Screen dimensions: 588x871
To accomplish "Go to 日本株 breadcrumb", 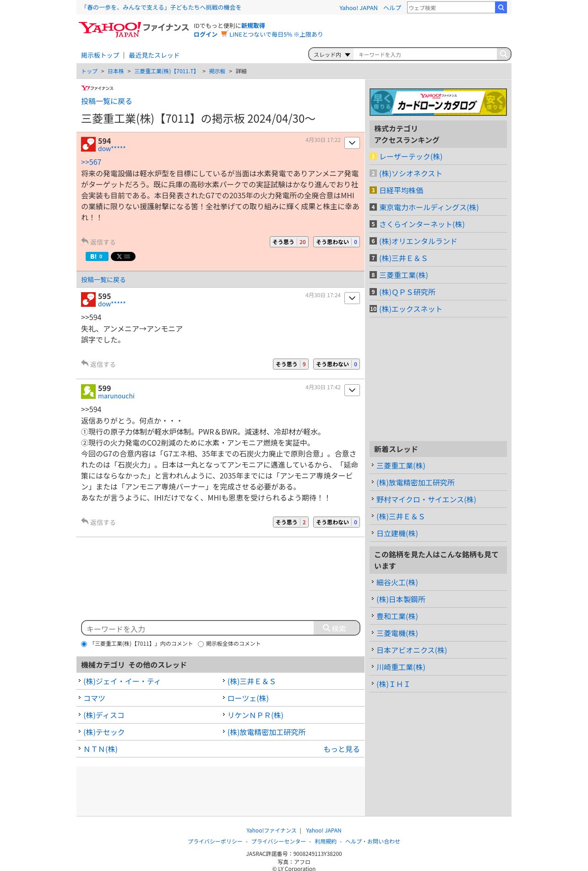I will click(116, 71).
